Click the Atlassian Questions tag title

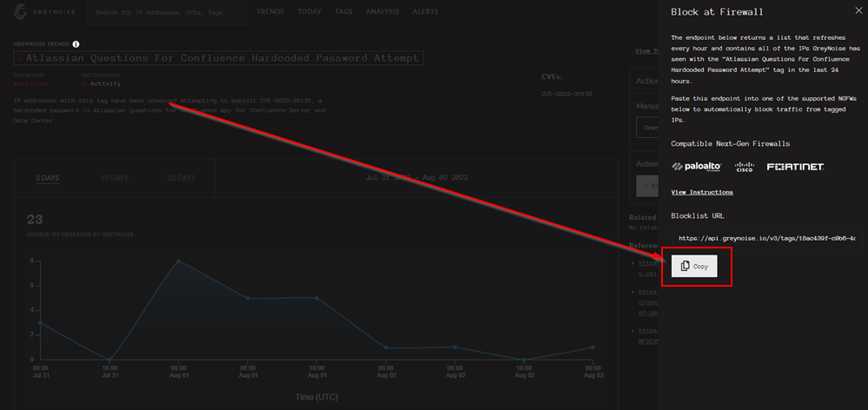coord(218,58)
